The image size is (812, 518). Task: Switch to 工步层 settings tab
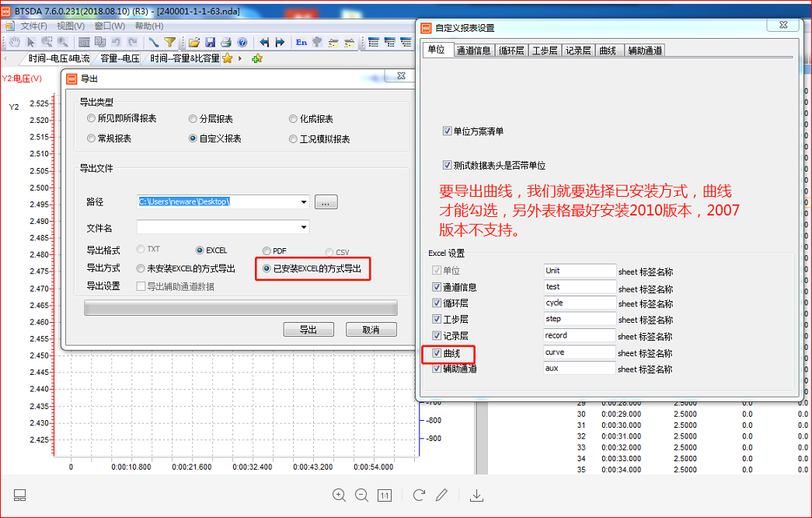(545, 51)
